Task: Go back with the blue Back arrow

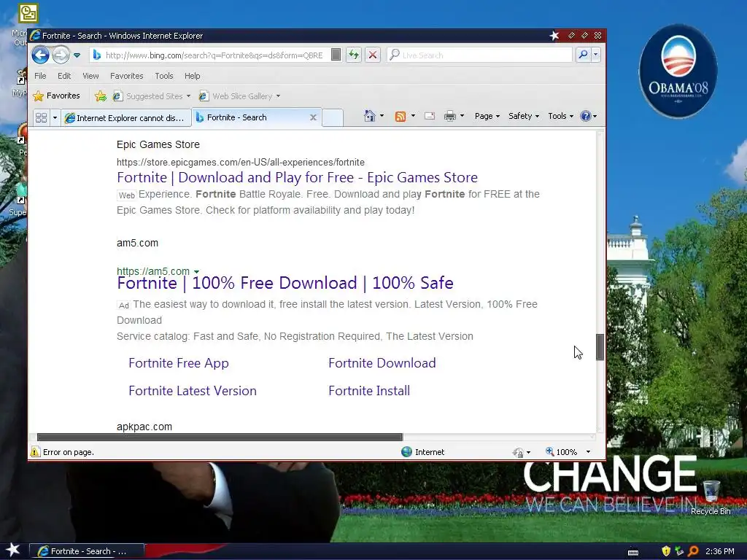Action: tap(41, 55)
